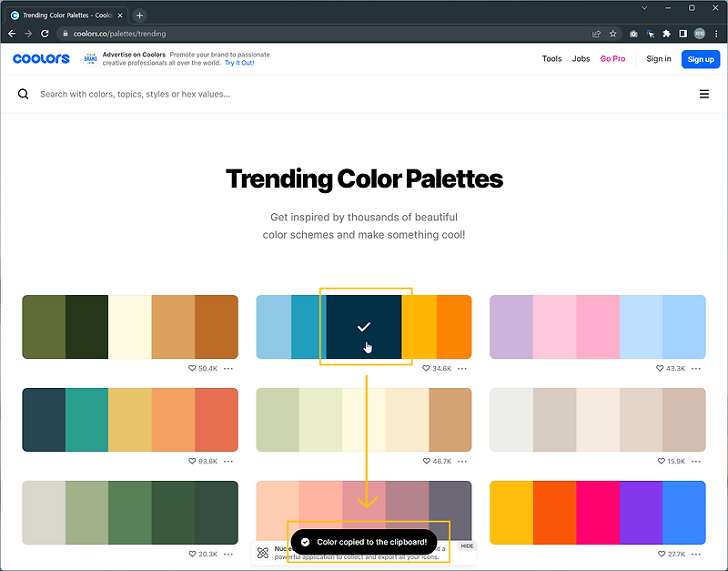Open the three-dot menu on the 20.3K palette
The height and width of the screenshot is (571, 728).
click(228, 554)
